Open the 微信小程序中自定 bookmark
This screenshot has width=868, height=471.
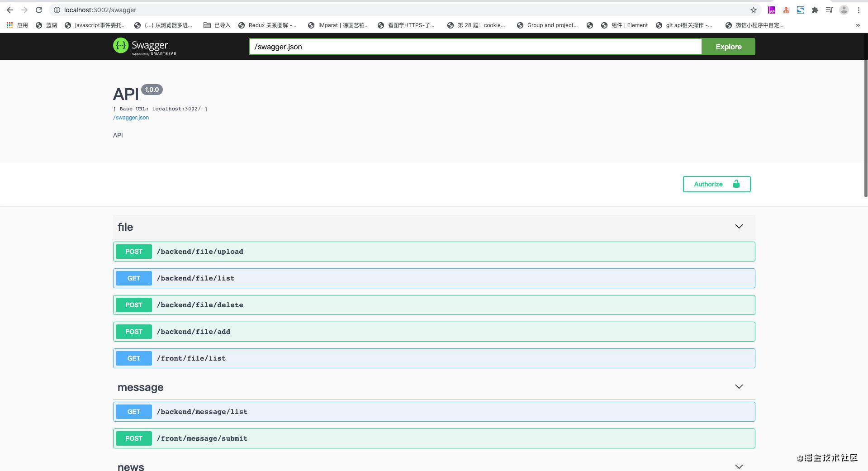[754, 25]
